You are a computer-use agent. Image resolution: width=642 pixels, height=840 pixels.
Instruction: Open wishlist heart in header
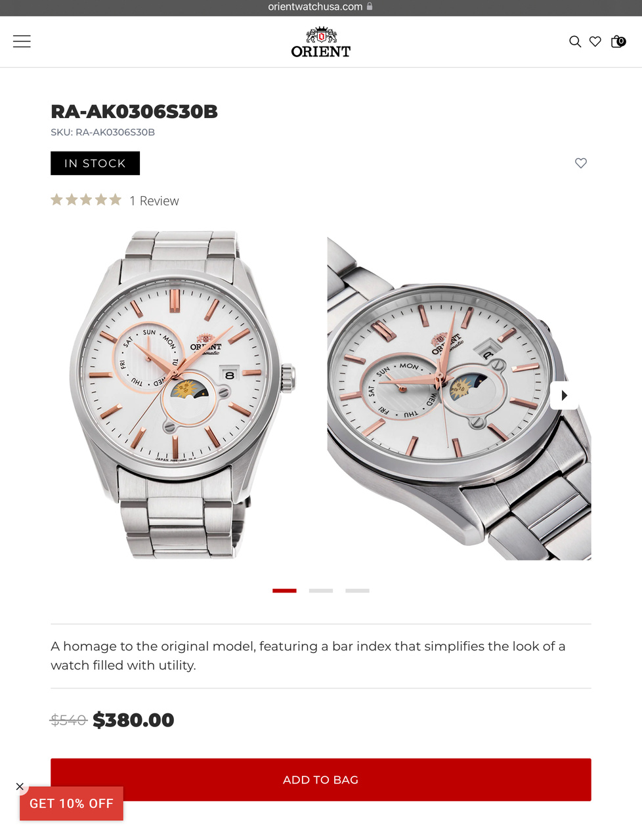pos(595,41)
